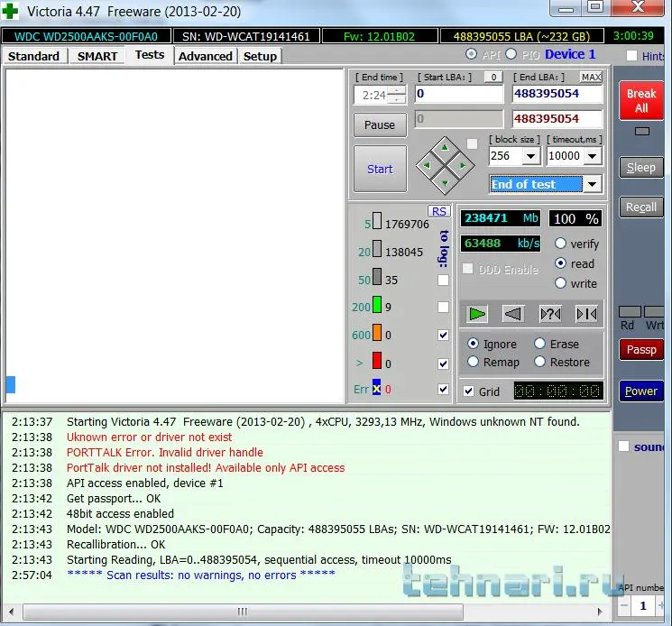
Task: Toggle the Grid checkbox
Action: click(469, 391)
